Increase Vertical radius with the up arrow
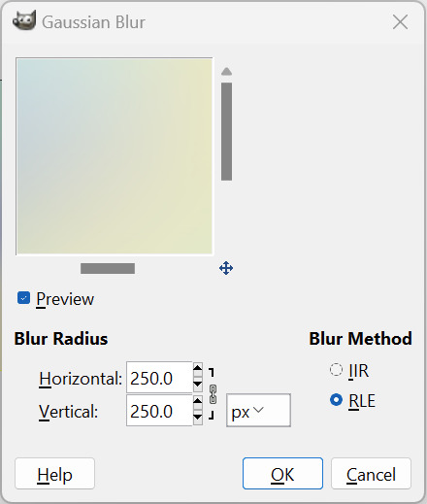Screen dimensions: 427x504 tap(198, 401)
